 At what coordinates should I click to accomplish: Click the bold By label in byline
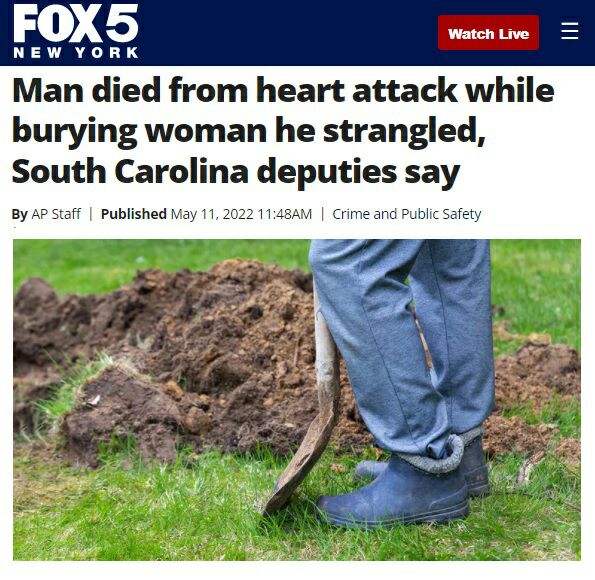19,214
